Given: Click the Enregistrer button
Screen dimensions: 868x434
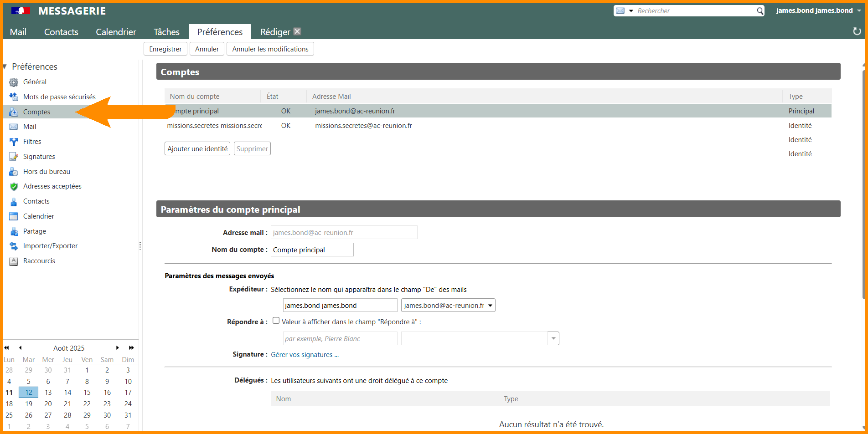Looking at the screenshot, I should 165,49.
